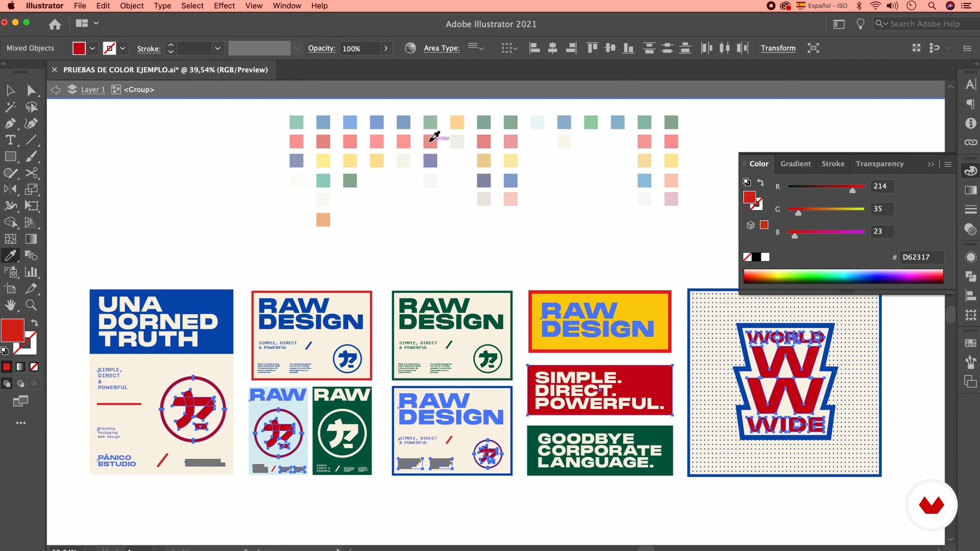Select the Paintbrush tool
Screen dimensions: 980x551
coord(31,157)
